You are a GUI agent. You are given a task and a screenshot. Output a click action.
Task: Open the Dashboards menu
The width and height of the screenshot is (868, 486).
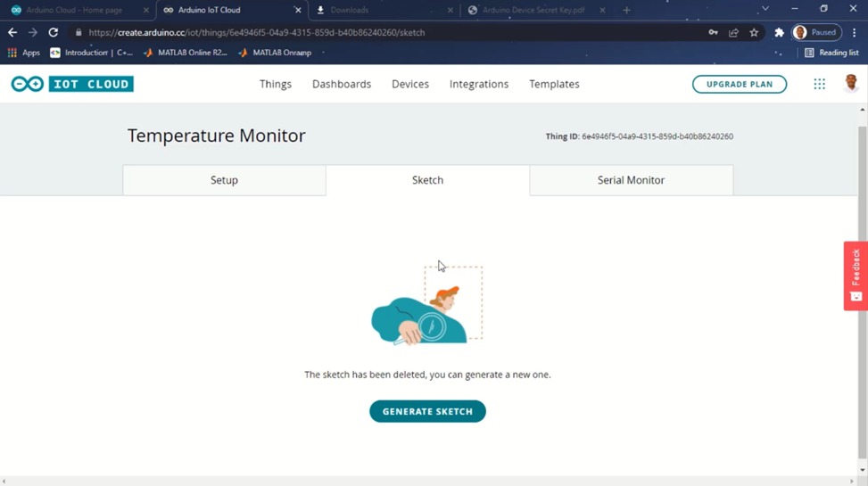pyautogui.click(x=342, y=84)
